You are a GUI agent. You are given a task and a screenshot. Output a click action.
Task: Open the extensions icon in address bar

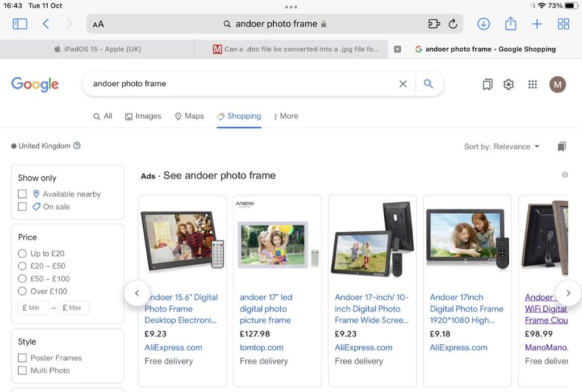coord(434,24)
